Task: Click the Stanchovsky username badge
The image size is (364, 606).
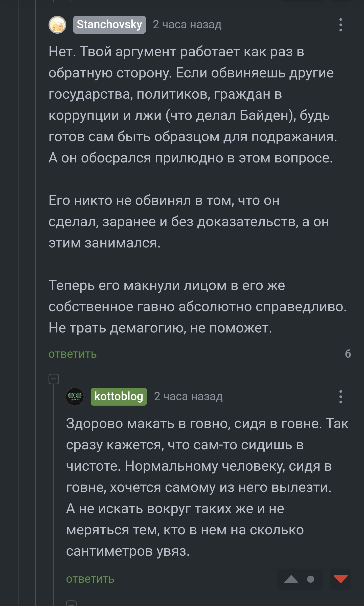Action: [109, 25]
